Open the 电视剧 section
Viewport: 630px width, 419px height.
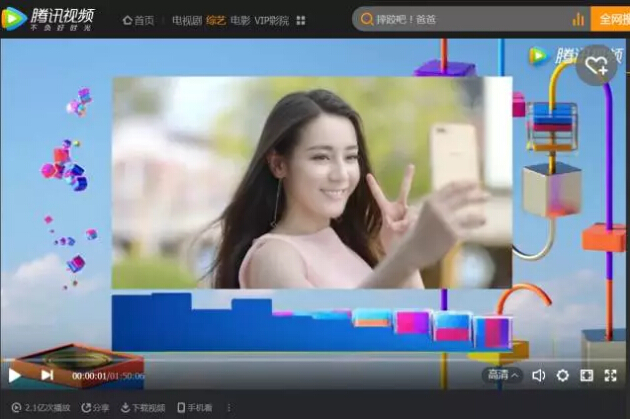[x=186, y=20]
